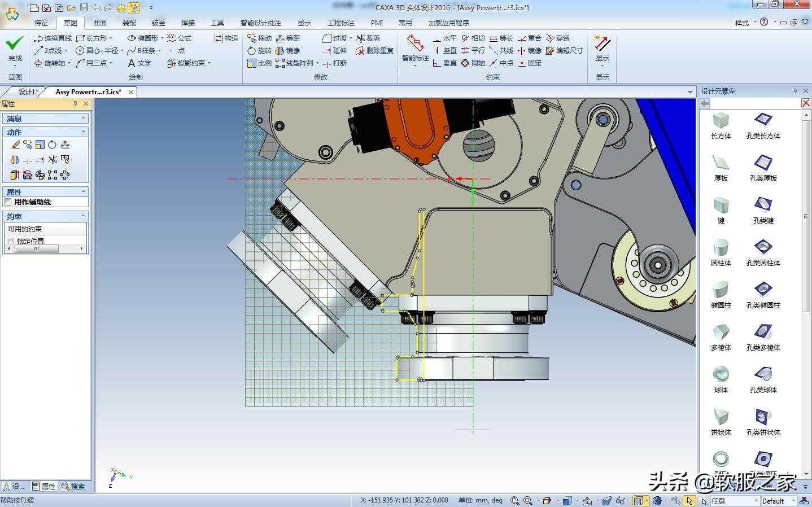Image resolution: width=812 pixels, height=507 pixels.
Task: Toggle the 用作辅助线 checkbox
Action: [x=8, y=202]
